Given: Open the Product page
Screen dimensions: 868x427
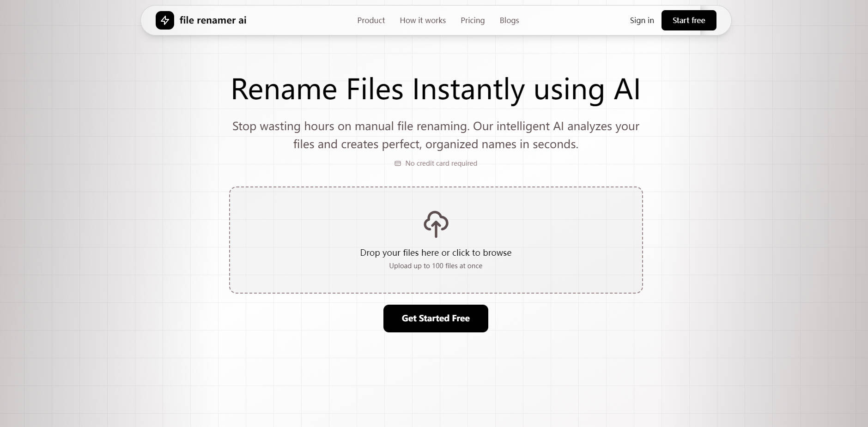Looking at the screenshot, I should (x=370, y=20).
